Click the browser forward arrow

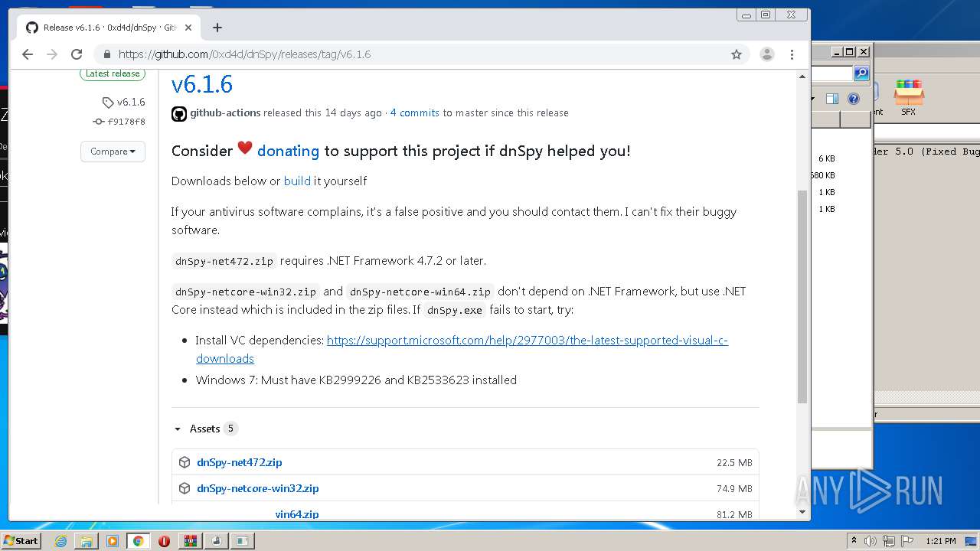coord(52,54)
